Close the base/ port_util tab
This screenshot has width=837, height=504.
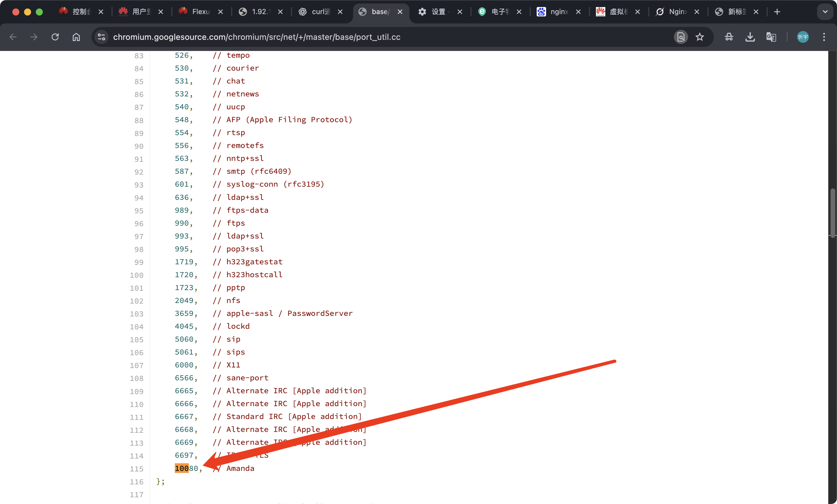click(400, 12)
